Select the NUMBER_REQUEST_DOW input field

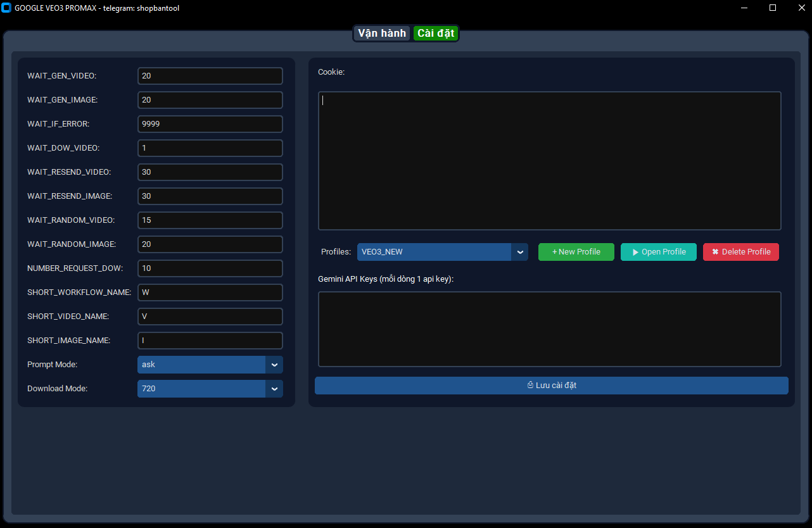pos(210,268)
